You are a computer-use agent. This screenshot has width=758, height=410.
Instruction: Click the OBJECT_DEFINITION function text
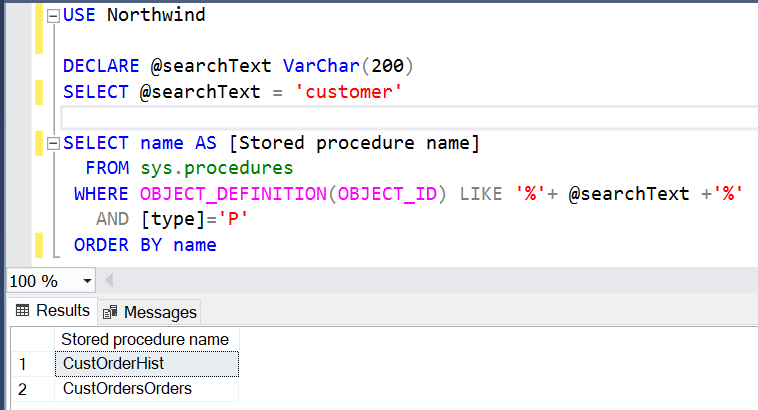click(233, 194)
